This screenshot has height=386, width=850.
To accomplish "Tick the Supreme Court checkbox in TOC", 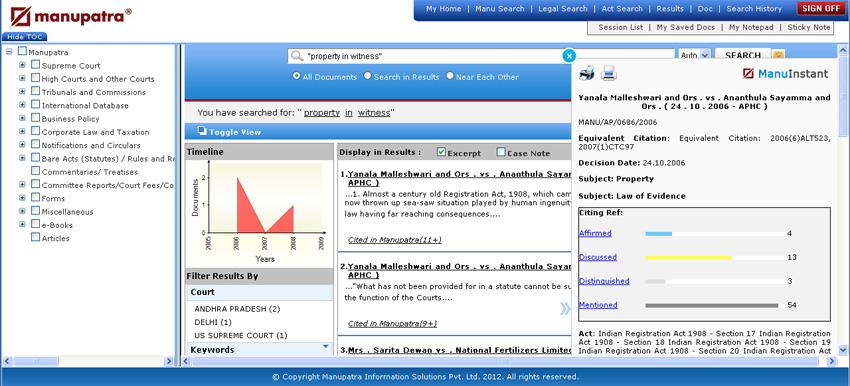I will click(35, 65).
